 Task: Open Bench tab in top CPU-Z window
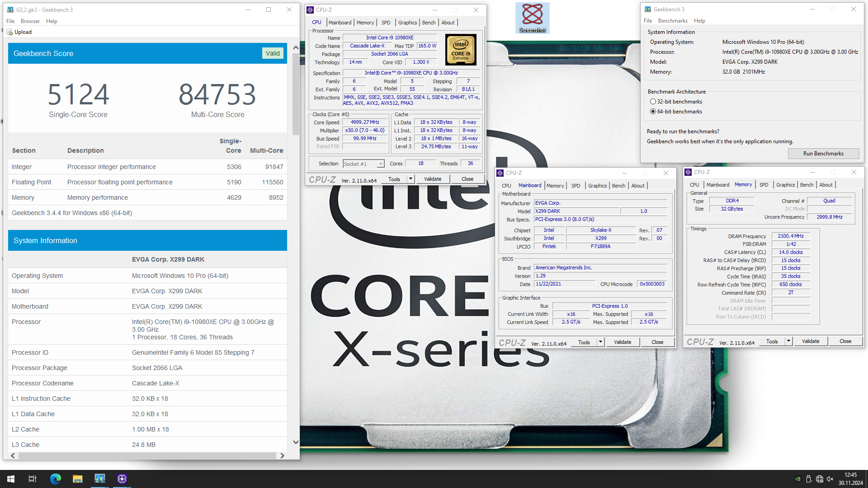coord(429,23)
